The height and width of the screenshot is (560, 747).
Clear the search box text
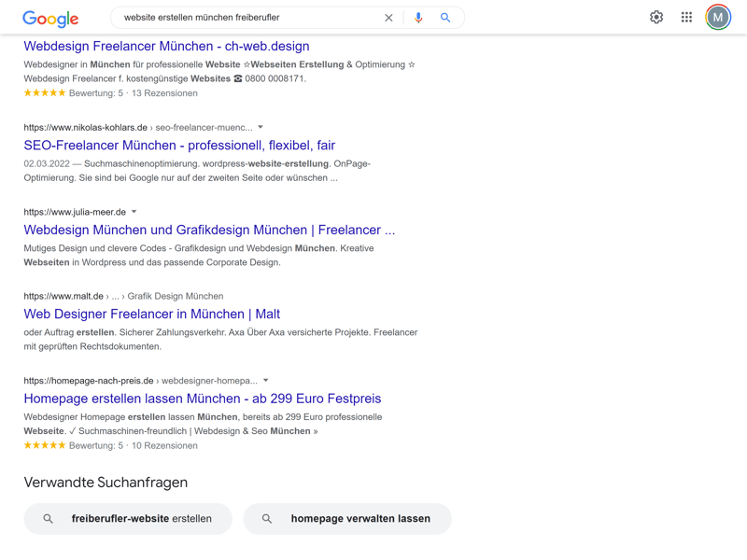point(388,18)
